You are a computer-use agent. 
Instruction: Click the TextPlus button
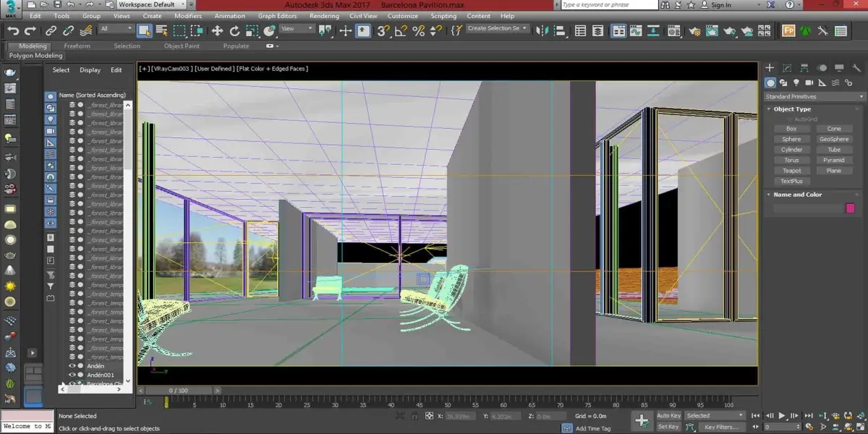(791, 182)
